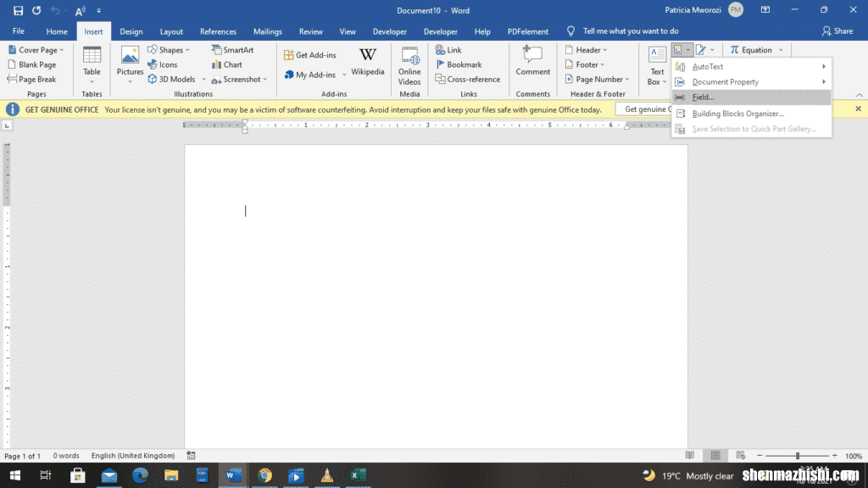Click the zoom in plus button

click(835, 456)
